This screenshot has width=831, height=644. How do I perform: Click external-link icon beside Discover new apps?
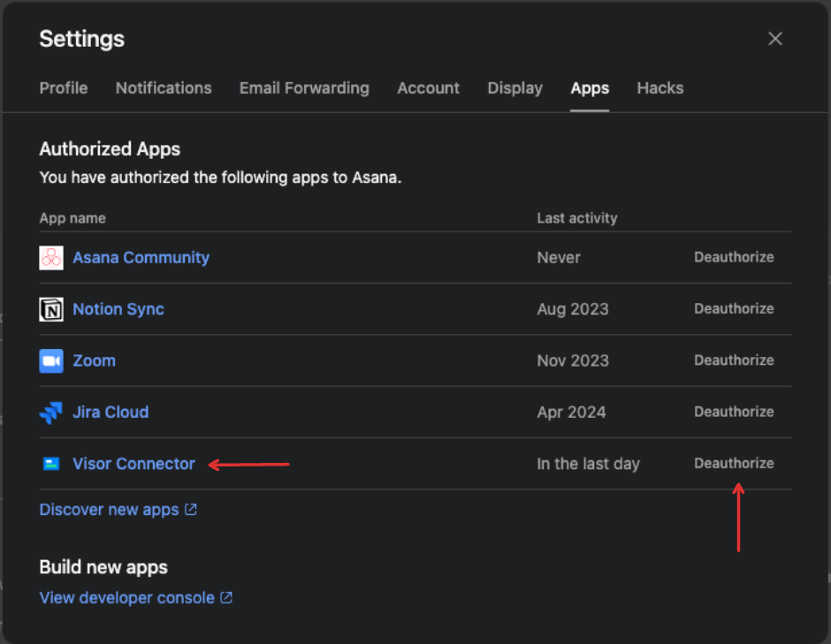point(191,510)
